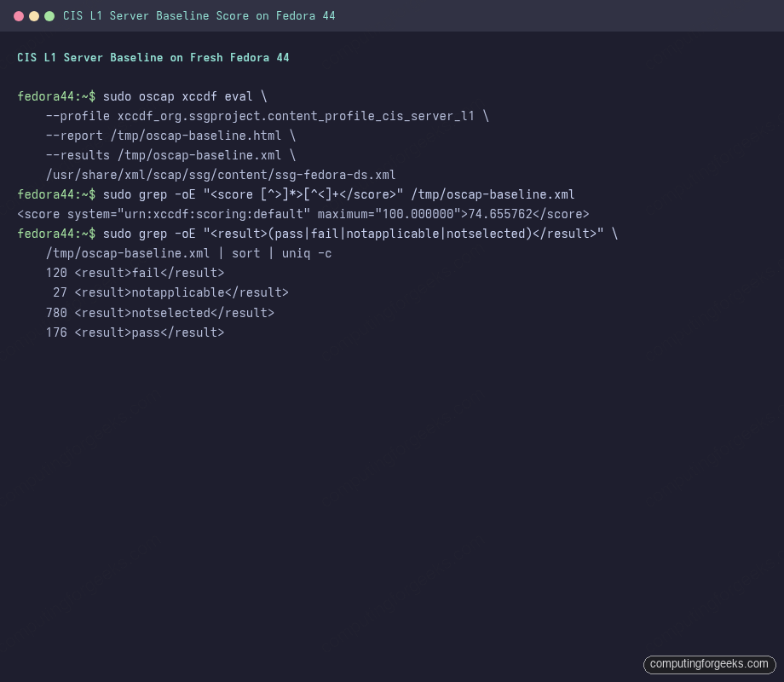Click the '/usr/share/xml/scap/ssg/content/ssg-fedora-ds.xml' path

[x=221, y=175]
